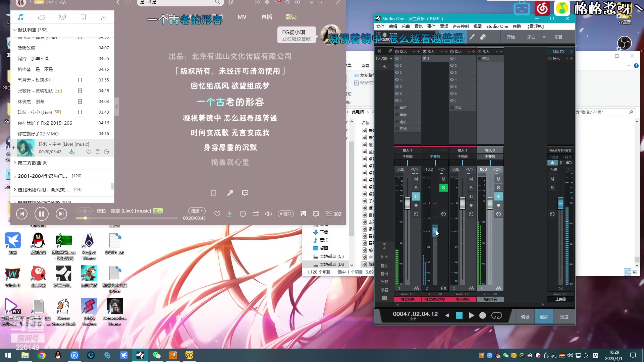The height and width of the screenshot is (362, 644).
Task: Open the phone device icon in the music player sidebar
Action: (83, 17)
